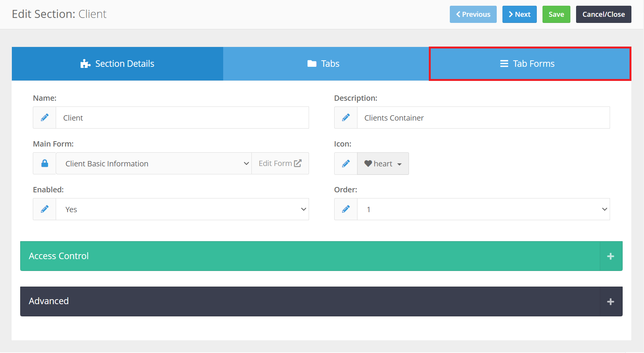Click into the Name input field
This screenshot has height=353, width=644.
click(x=182, y=118)
